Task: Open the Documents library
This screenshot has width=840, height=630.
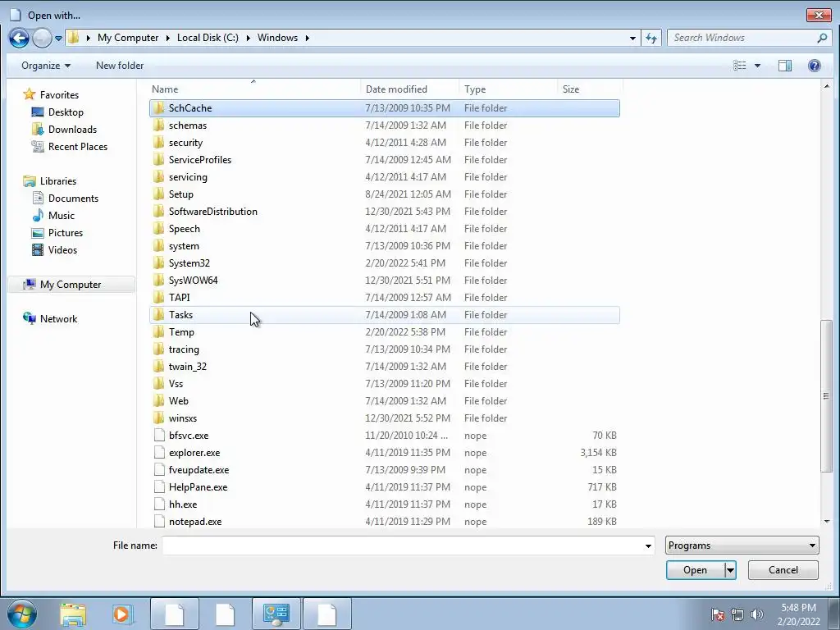Action: pyautogui.click(x=66, y=199)
